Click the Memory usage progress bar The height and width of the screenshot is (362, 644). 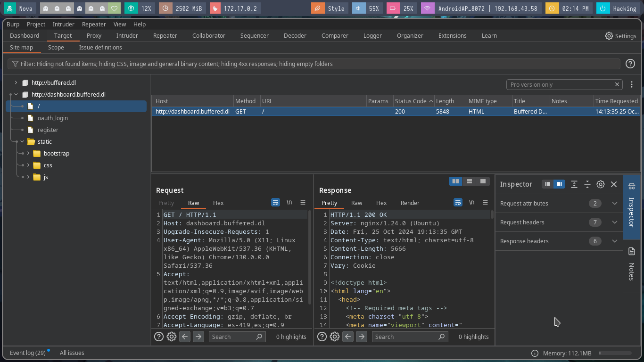pos(615,353)
